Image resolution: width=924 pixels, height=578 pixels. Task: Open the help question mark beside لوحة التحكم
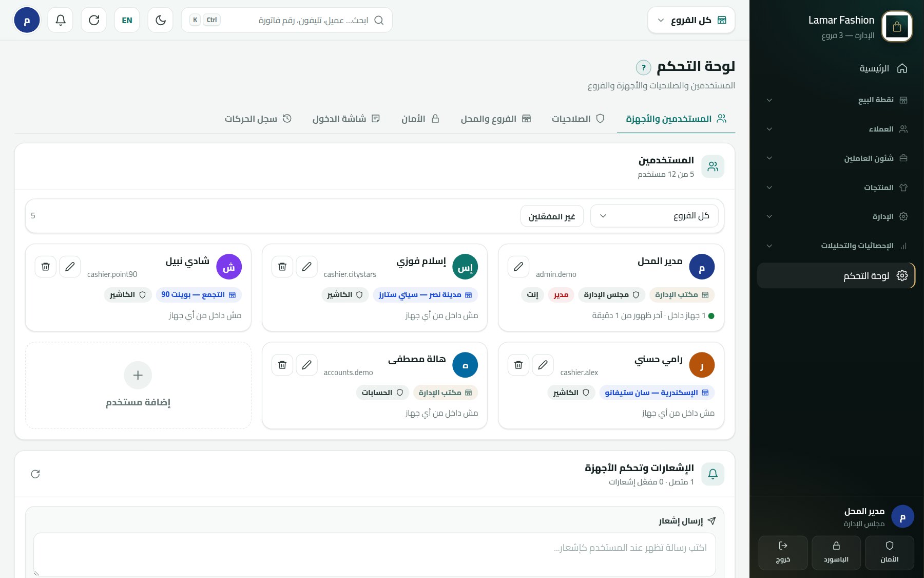point(643,67)
